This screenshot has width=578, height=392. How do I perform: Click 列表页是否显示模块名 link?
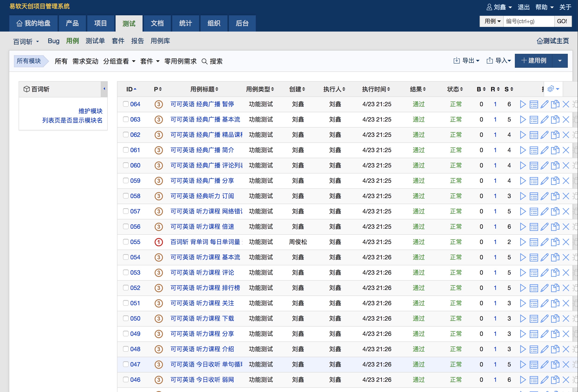[72, 120]
